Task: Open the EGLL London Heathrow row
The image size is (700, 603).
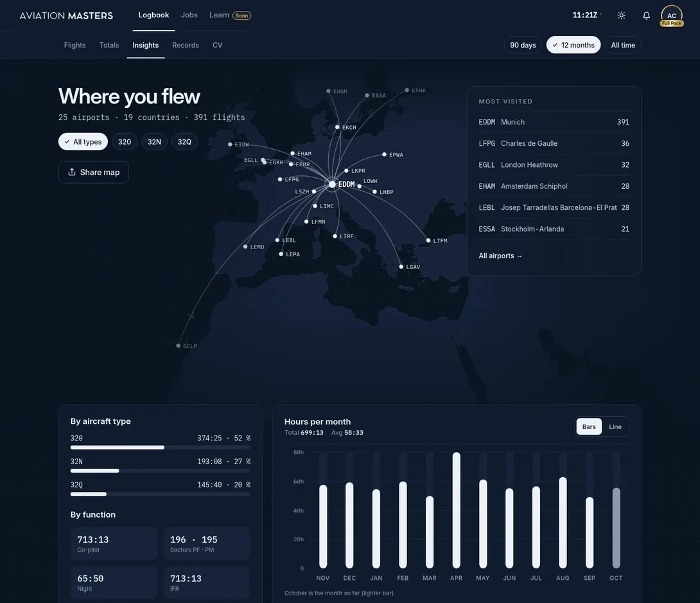Action: (554, 164)
